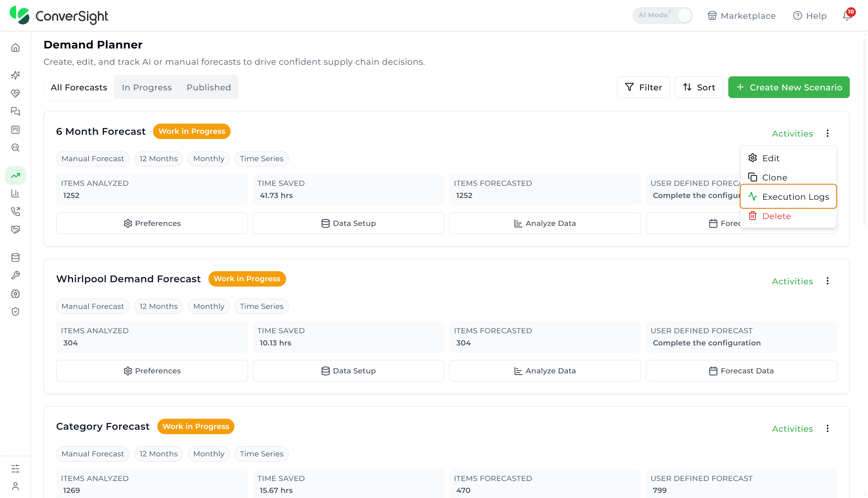Open kebab menu for Category Forecast
The width and height of the screenshot is (868, 498).
pos(828,428)
